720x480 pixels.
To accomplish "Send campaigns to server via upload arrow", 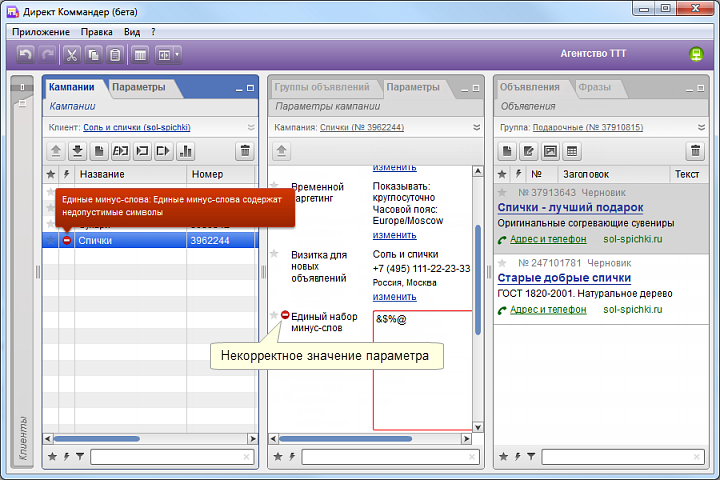I will (56, 151).
